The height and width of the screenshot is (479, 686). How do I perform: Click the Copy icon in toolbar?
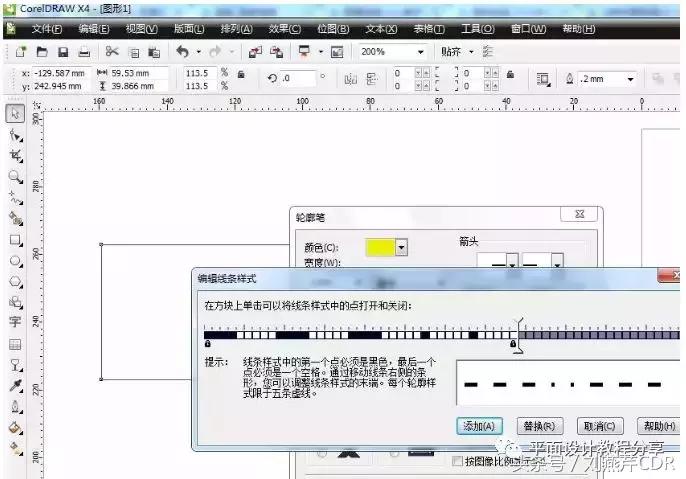tap(133, 53)
